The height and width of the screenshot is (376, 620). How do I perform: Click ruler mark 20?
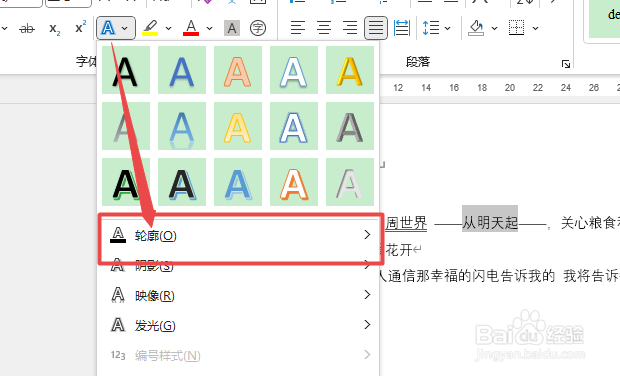[x=510, y=87]
